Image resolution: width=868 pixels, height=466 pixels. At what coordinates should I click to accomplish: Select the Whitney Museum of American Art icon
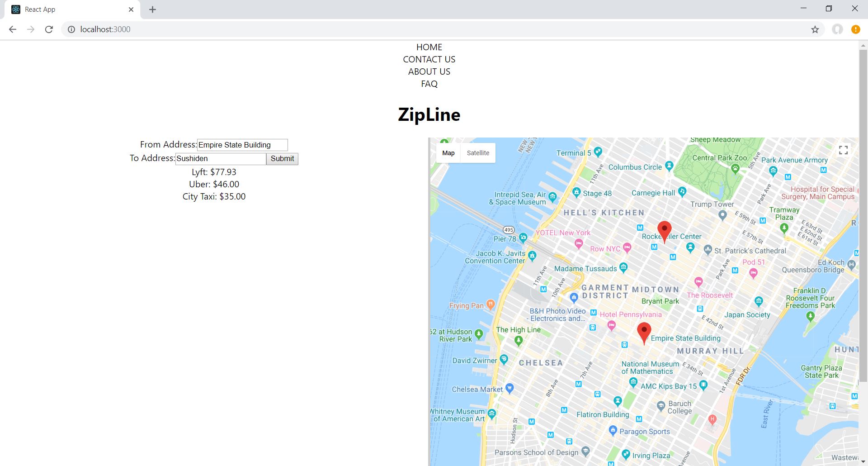click(x=492, y=413)
